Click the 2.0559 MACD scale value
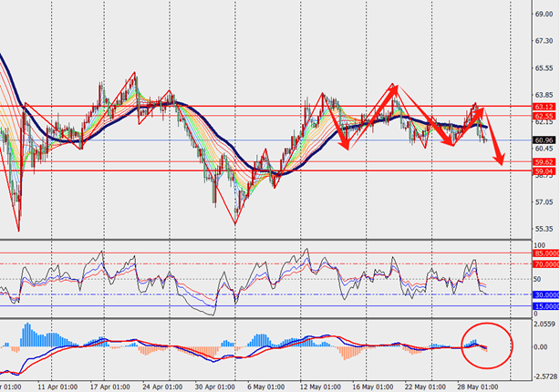 pos(545,325)
